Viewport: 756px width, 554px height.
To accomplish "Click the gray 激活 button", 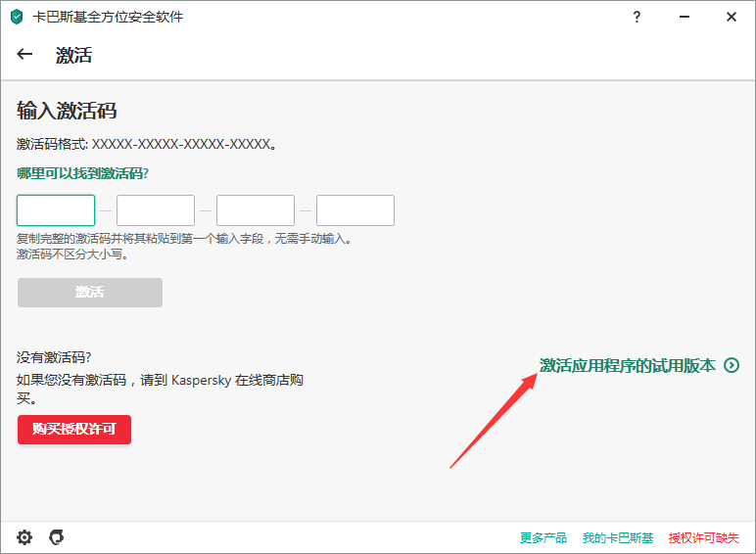I will tap(90, 292).
